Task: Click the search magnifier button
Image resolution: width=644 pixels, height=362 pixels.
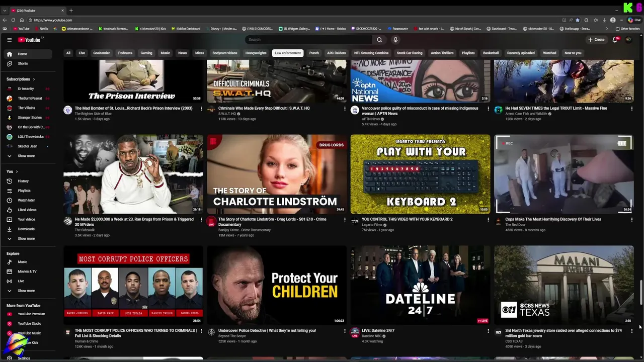Action: pos(379,40)
